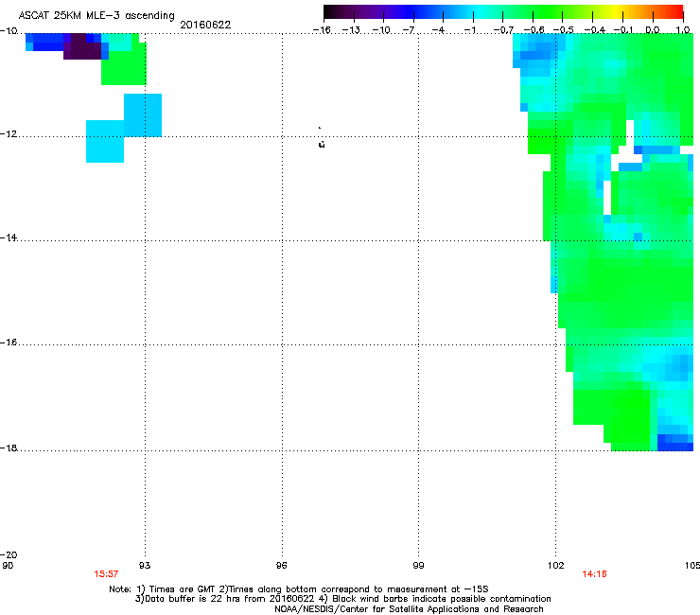Click the note line "3)Data buffer is 22 hrs"

342,599
